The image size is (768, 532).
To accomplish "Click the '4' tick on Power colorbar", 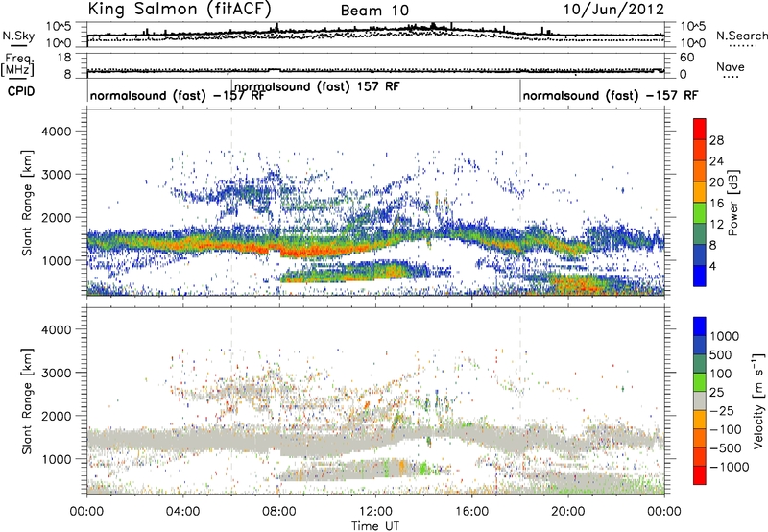I will [x=712, y=266].
